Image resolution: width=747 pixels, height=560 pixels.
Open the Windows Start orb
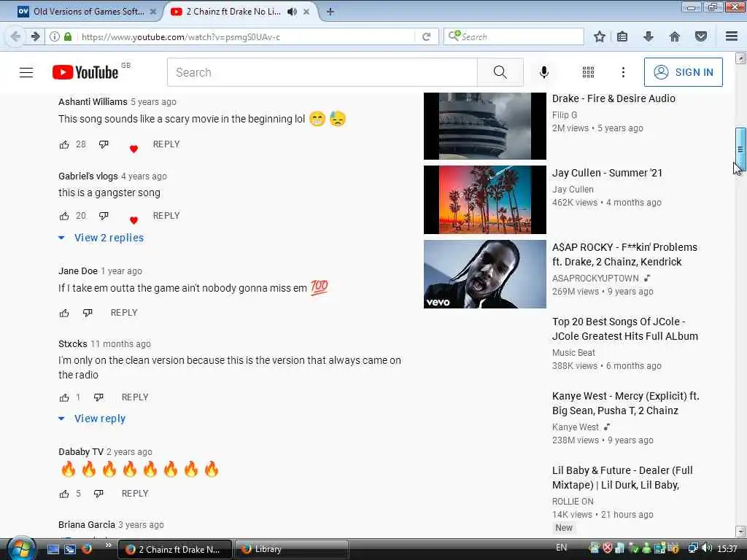coord(20,548)
